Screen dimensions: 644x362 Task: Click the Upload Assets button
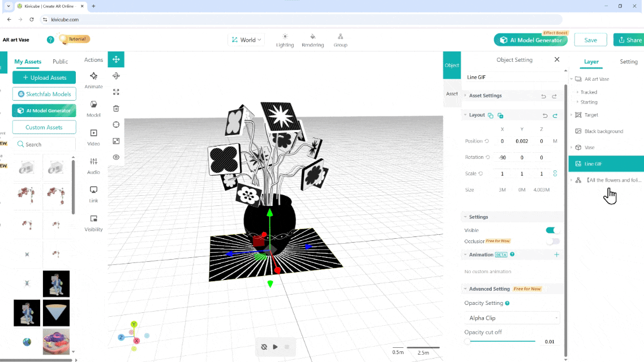pos(44,77)
